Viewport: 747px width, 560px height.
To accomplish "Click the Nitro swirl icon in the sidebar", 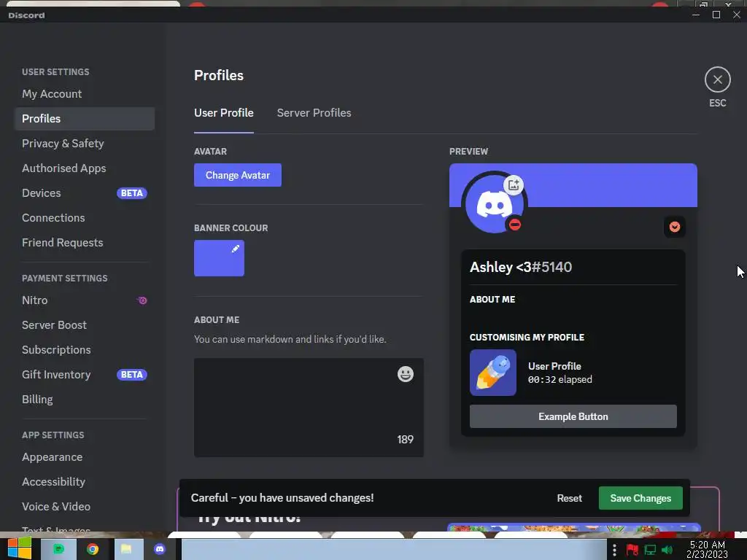I will tap(142, 300).
